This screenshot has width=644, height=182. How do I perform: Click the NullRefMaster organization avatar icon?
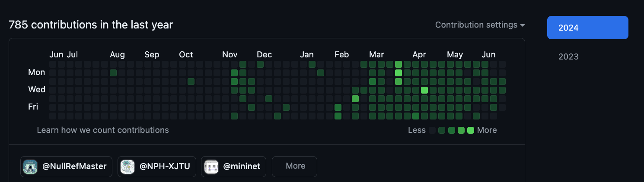click(30, 166)
